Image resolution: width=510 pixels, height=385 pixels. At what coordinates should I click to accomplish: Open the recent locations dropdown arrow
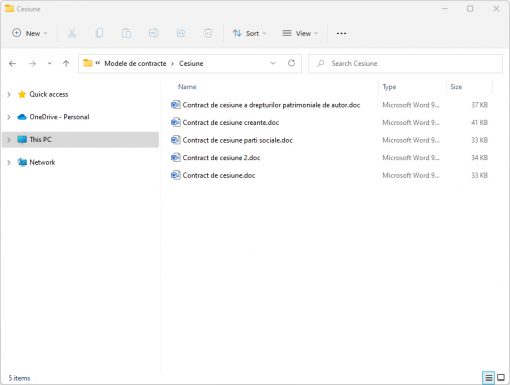click(50, 63)
